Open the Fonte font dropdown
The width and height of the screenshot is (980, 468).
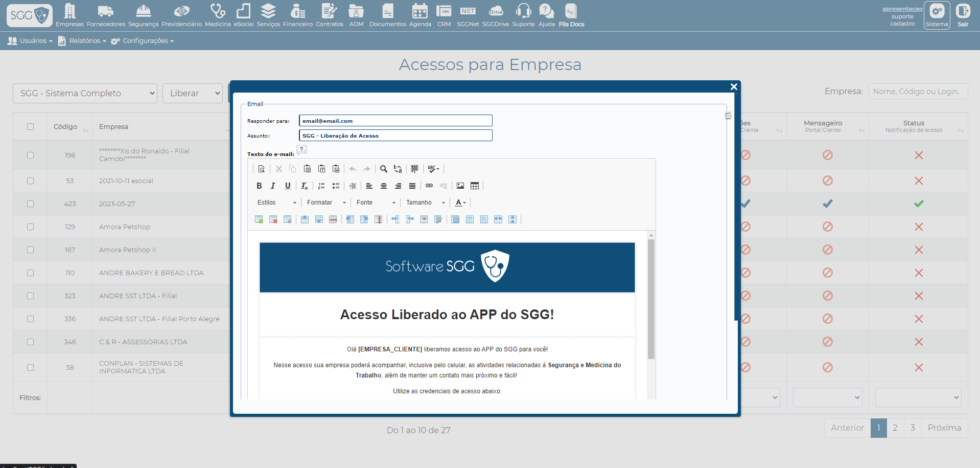click(376, 203)
